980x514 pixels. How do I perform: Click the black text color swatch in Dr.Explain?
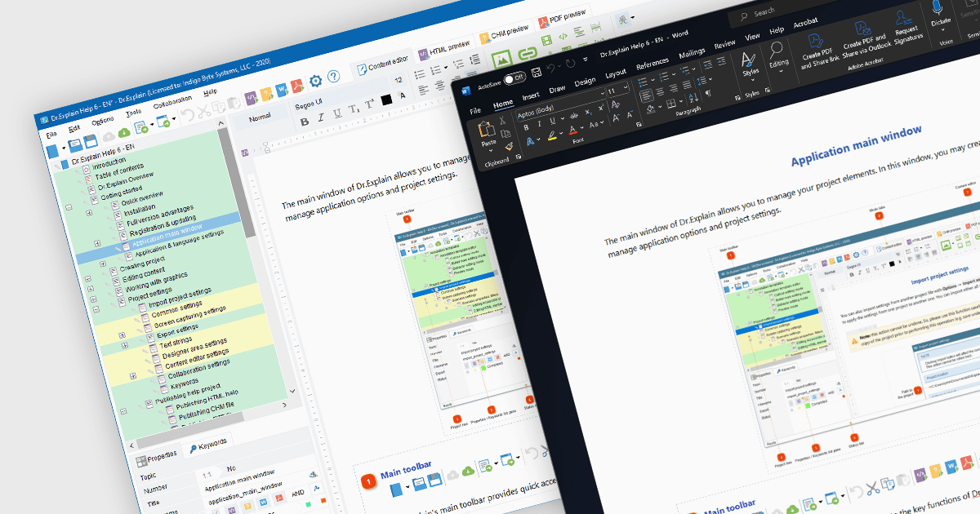tap(386, 100)
